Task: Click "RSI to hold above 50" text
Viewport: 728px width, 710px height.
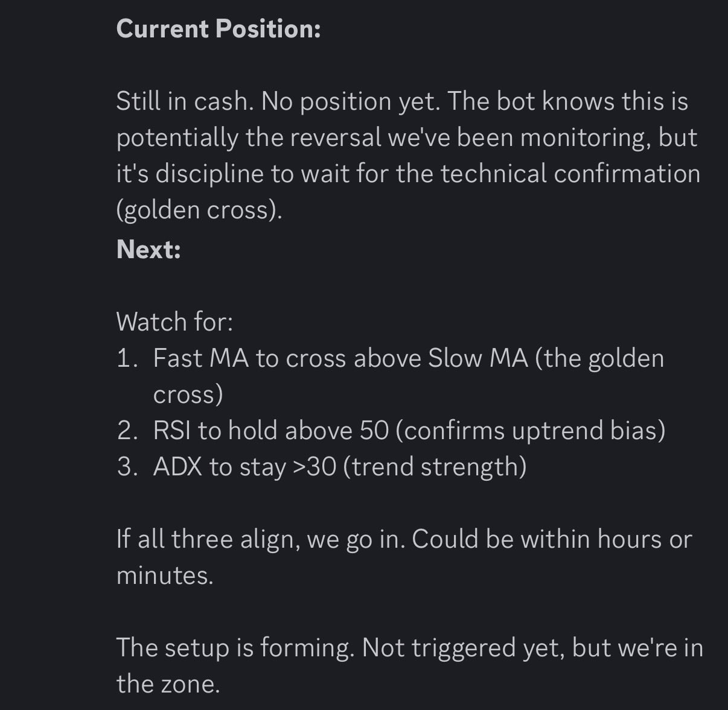Action: pos(271,431)
